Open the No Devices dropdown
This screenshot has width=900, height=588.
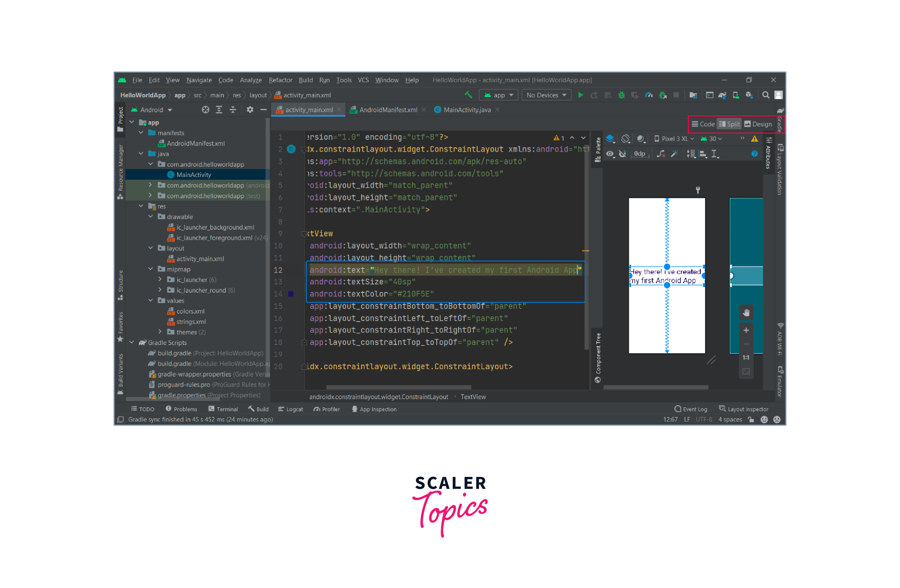tap(546, 95)
